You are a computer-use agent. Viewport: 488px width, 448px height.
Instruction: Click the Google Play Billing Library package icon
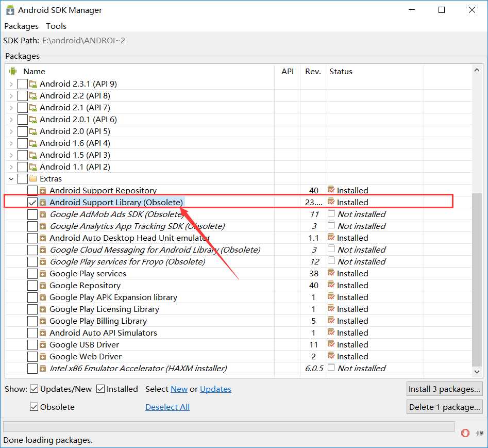pos(43,321)
